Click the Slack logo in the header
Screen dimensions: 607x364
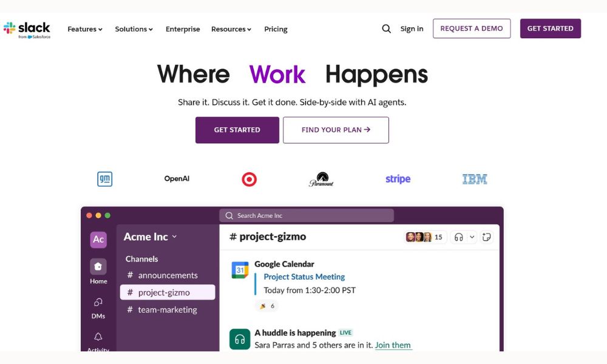click(x=27, y=29)
